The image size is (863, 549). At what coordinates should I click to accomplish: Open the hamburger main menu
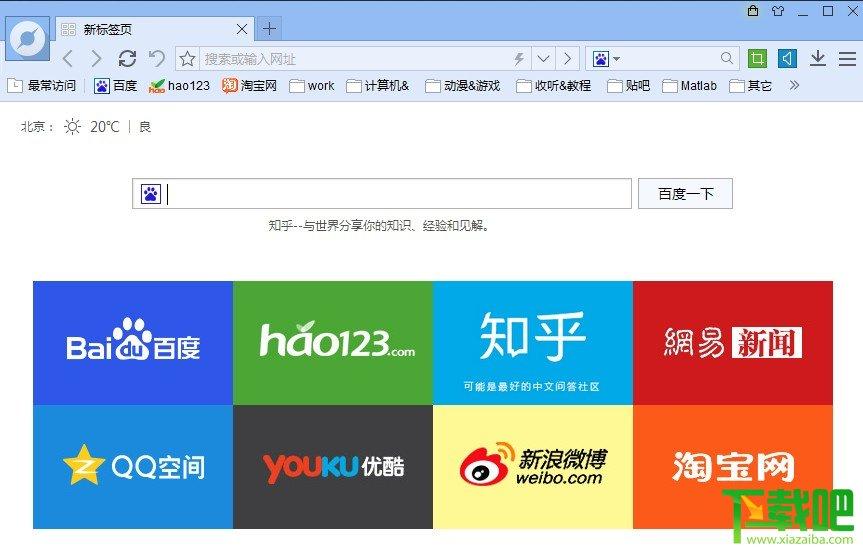coord(847,58)
